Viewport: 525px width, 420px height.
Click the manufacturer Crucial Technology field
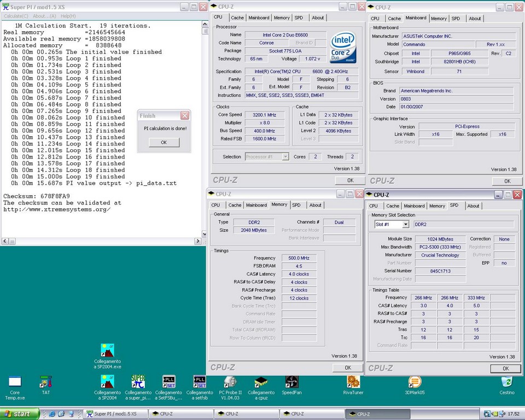click(440, 255)
